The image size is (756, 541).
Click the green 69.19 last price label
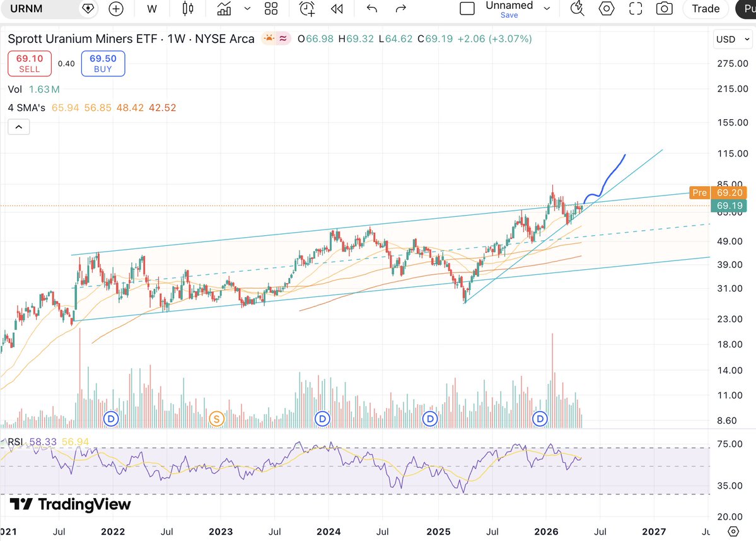(x=729, y=206)
